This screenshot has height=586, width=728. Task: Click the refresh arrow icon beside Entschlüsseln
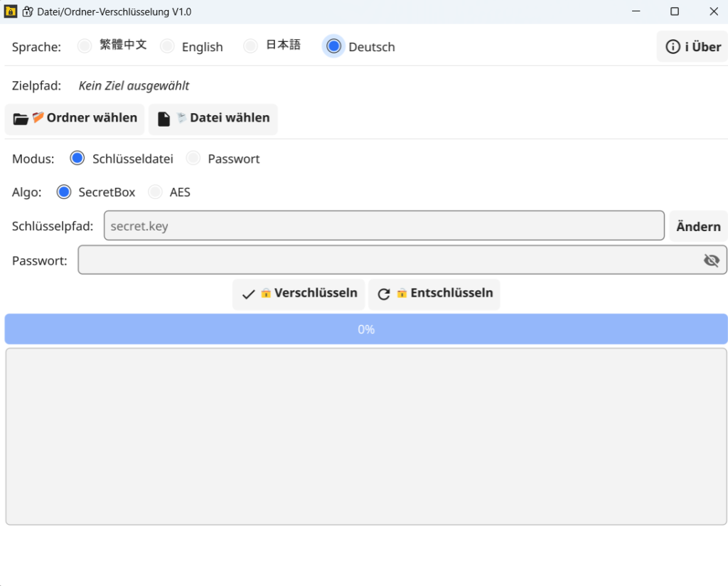click(384, 294)
